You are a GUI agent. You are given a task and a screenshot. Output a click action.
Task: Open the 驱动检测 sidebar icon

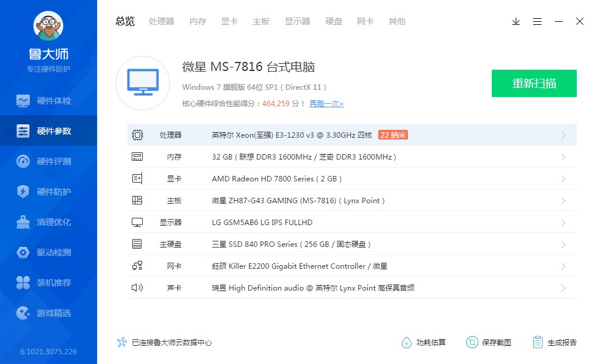tap(23, 252)
